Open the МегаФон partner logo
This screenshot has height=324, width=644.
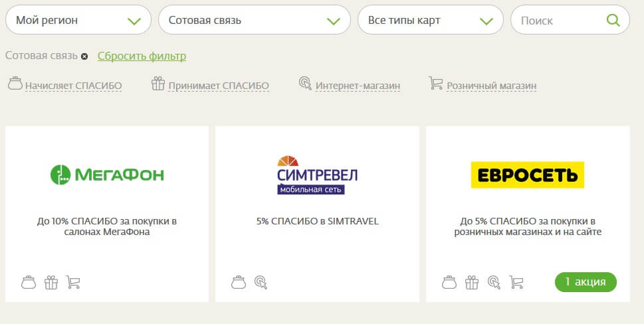pos(107,175)
